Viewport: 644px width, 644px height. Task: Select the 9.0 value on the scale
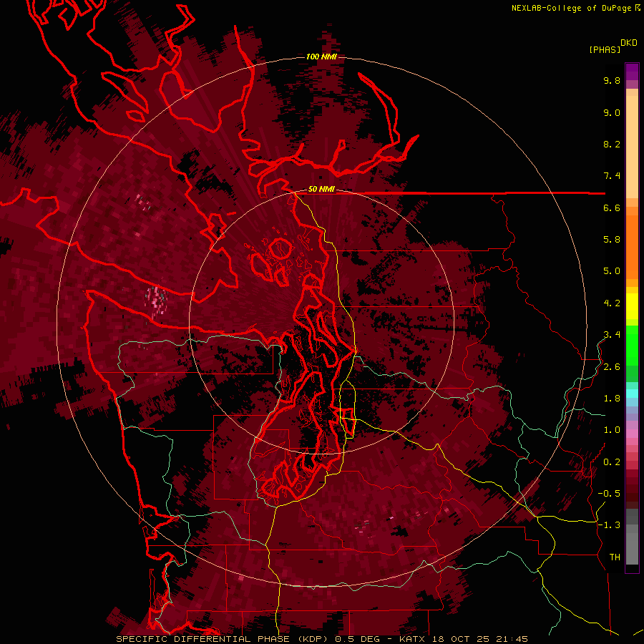click(x=612, y=112)
